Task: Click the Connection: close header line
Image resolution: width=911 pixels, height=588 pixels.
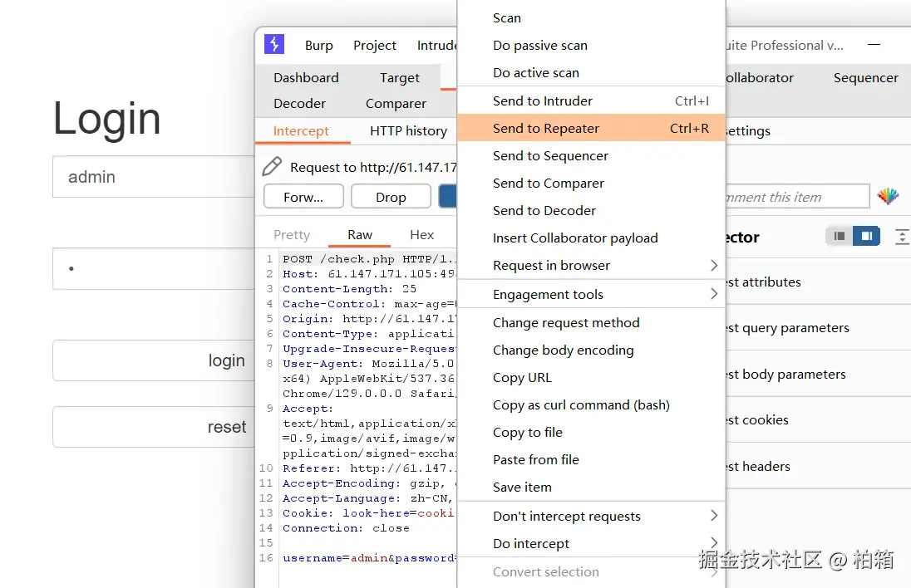Action: coord(346,528)
